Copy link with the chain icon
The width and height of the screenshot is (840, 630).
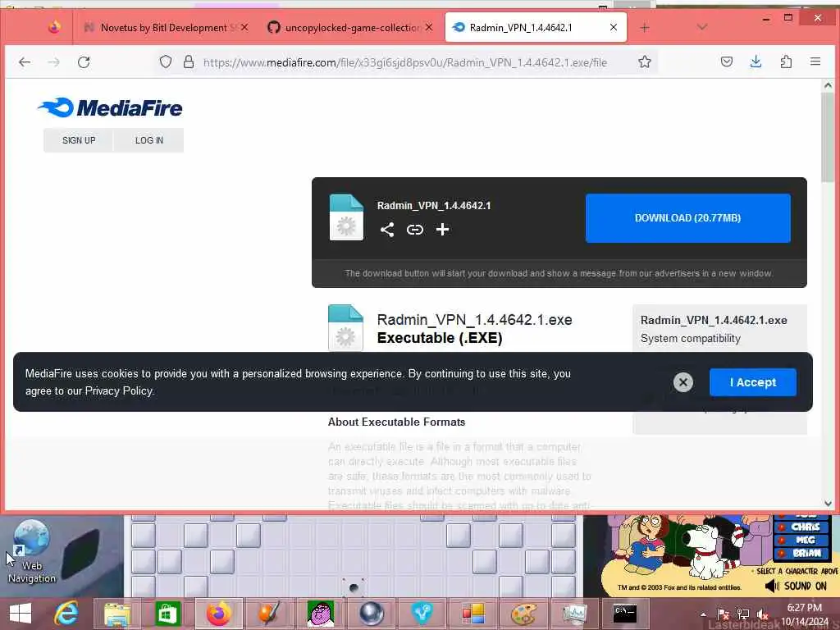(x=414, y=230)
